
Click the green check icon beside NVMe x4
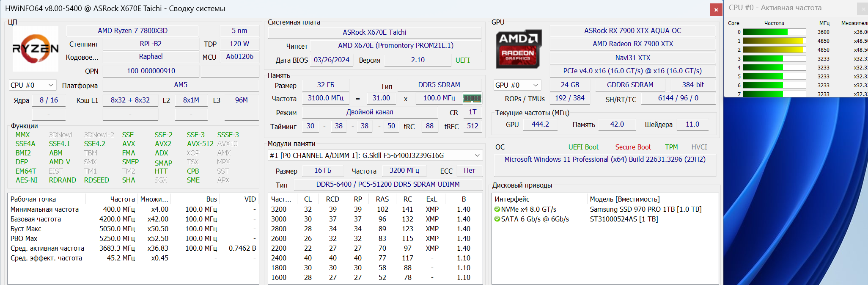click(x=497, y=209)
